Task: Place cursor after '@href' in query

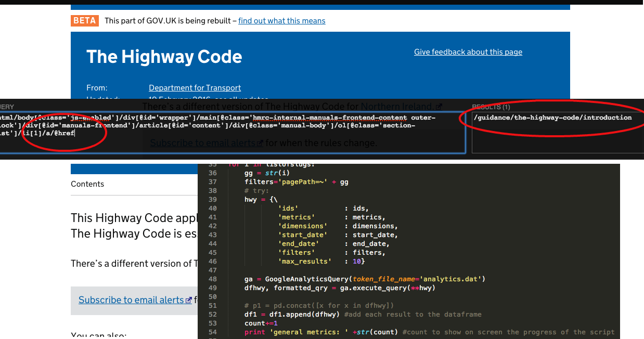Action: [75, 134]
